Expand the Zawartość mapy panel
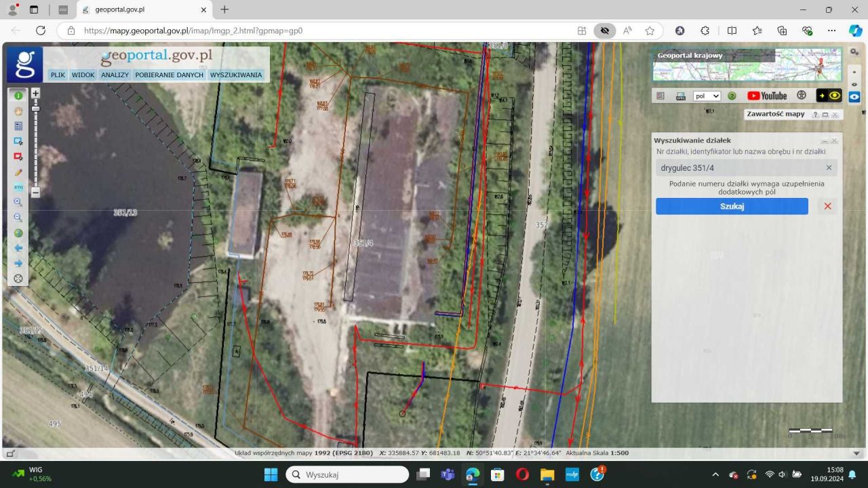Image resolution: width=868 pixels, height=488 pixels. (825, 115)
